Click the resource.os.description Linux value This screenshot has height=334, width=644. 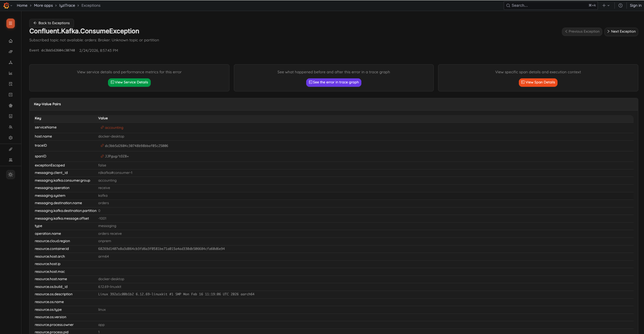176,294
